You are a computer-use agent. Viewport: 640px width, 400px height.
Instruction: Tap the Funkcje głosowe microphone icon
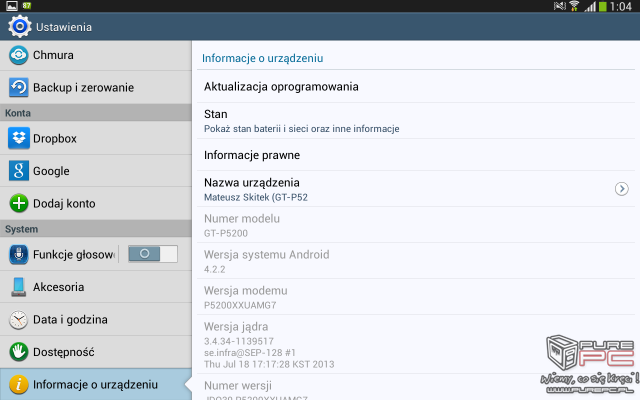[x=18, y=254]
